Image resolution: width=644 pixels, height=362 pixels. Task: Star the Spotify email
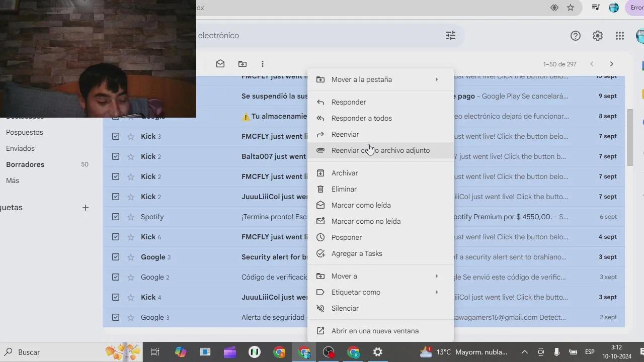[131, 217]
